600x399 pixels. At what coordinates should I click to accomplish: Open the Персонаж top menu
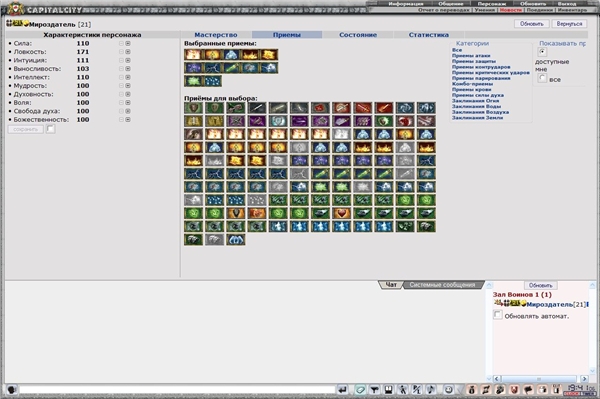pos(491,3)
